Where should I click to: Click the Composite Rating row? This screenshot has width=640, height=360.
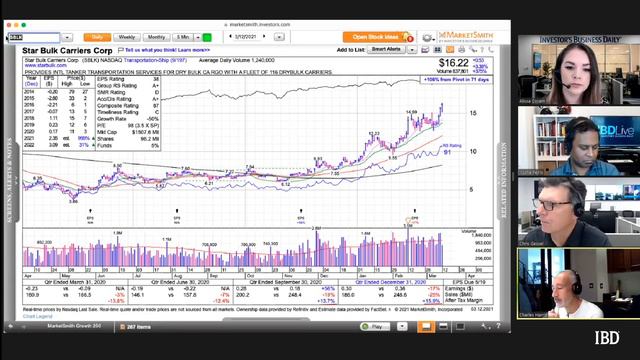[128, 106]
